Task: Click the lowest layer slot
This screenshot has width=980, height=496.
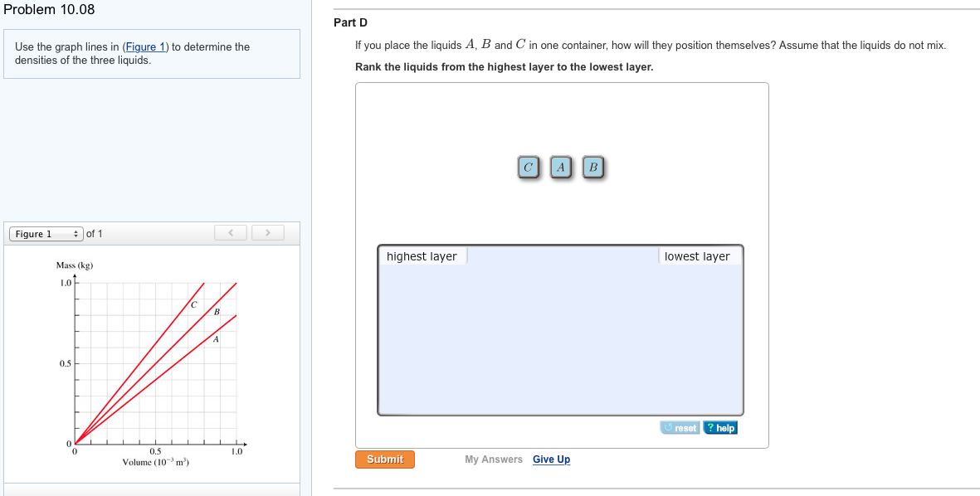Action: click(x=698, y=255)
